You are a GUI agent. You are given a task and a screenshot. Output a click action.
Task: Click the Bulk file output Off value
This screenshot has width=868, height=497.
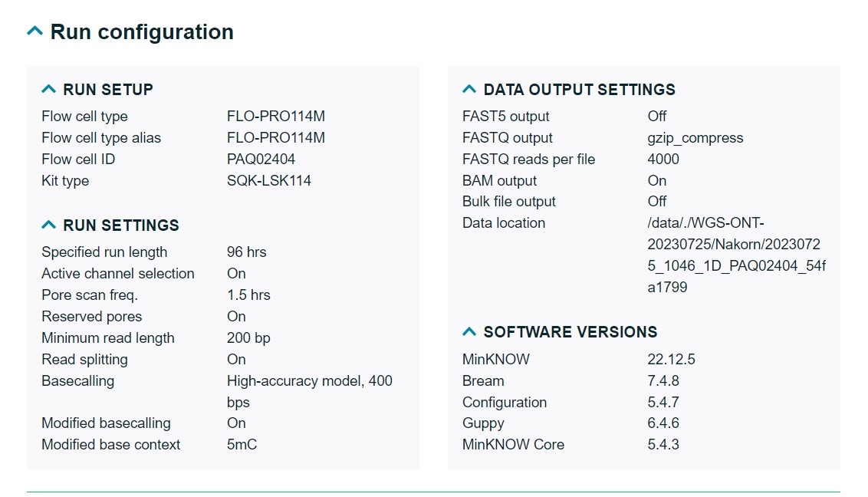click(x=657, y=202)
